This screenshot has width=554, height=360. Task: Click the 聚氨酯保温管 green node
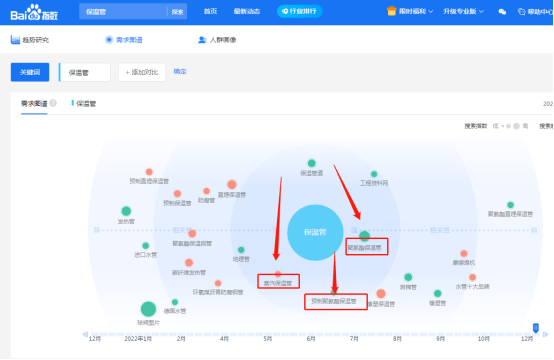364,236
